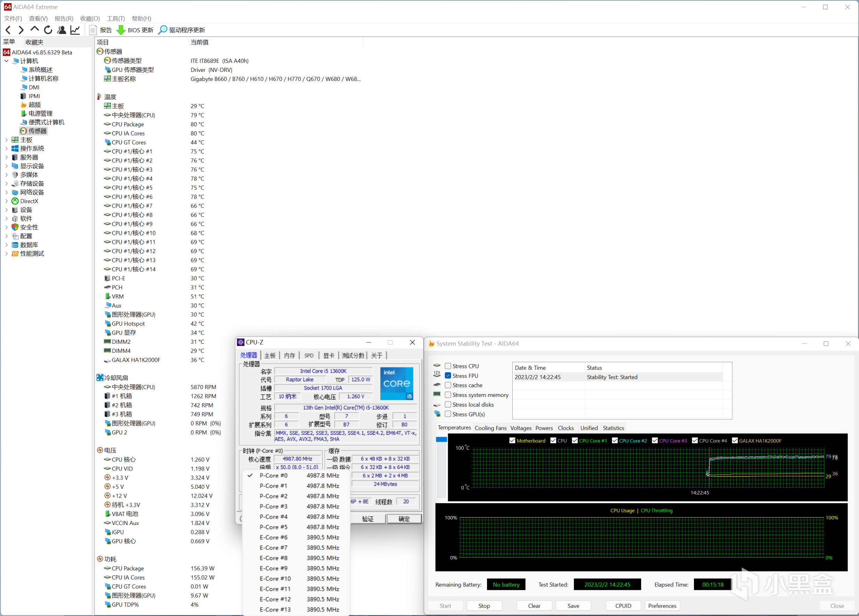Expand the 主板 tree node
The height and width of the screenshot is (616, 859).
(7, 140)
